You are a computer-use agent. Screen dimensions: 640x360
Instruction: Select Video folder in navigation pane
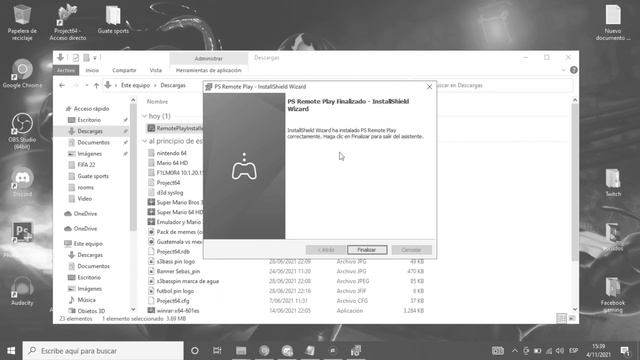[84, 199]
